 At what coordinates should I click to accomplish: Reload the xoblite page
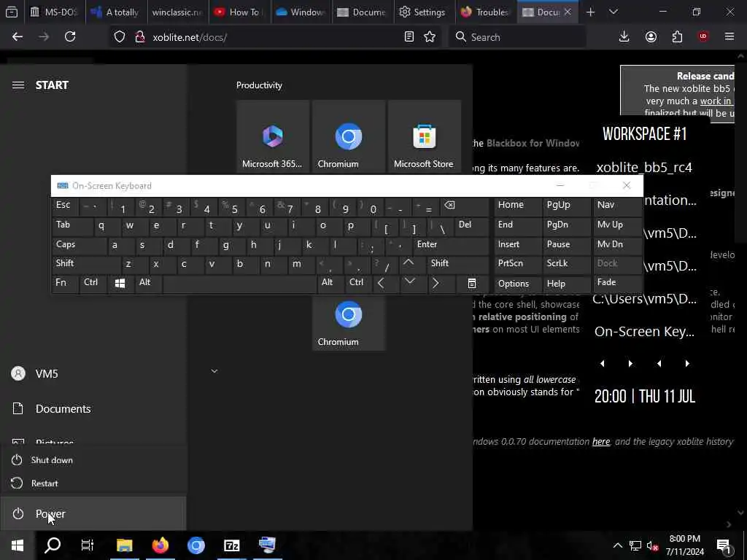pyautogui.click(x=70, y=36)
